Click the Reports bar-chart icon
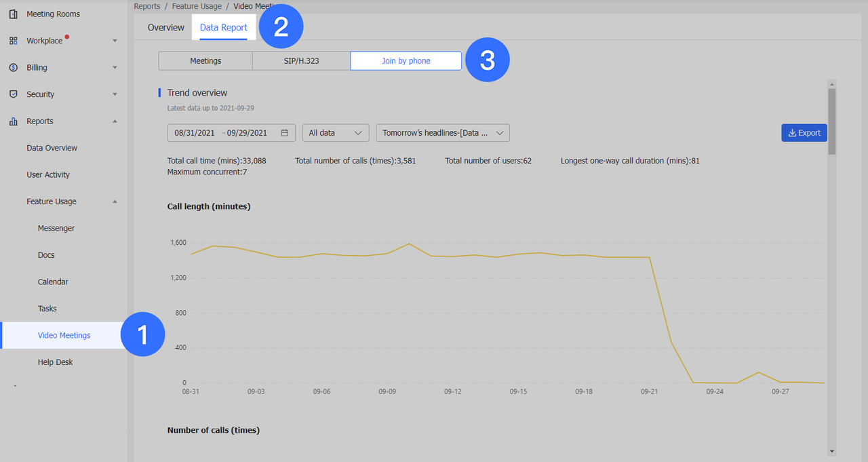The height and width of the screenshot is (462, 868). [x=14, y=121]
